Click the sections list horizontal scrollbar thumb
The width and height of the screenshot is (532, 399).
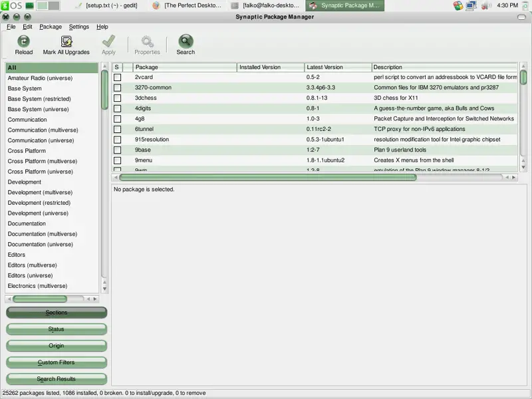point(40,299)
